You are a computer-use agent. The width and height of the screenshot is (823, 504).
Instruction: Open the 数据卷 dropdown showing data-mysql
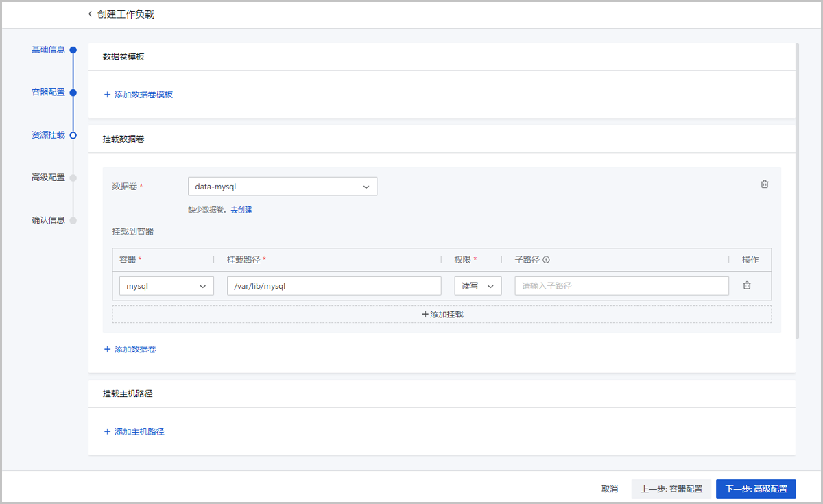pyautogui.click(x=283, y=186)
